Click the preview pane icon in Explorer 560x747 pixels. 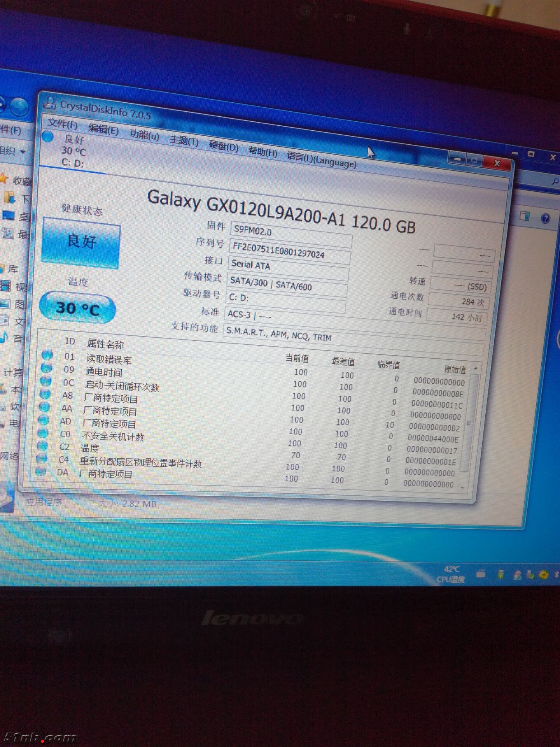(x=525, y=216)
